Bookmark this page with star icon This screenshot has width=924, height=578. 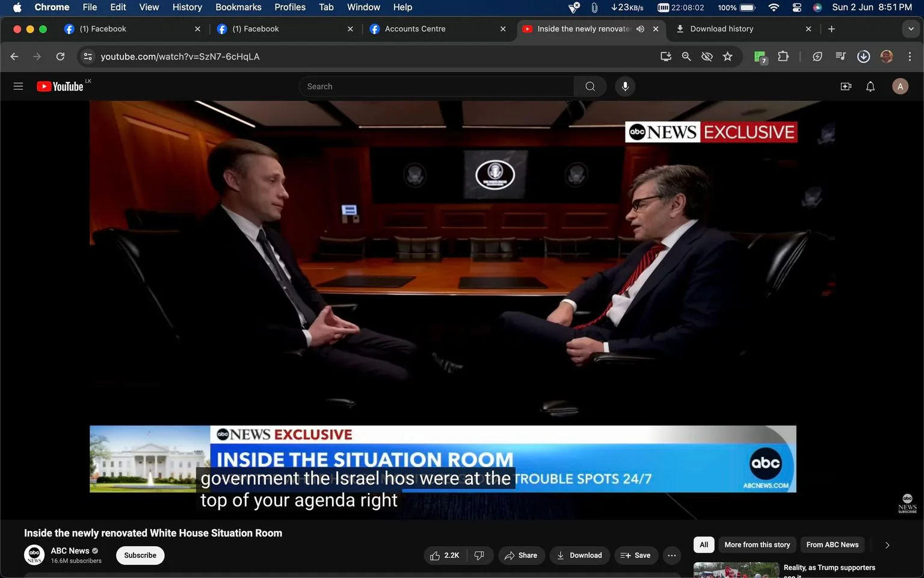tap(728, 57)
